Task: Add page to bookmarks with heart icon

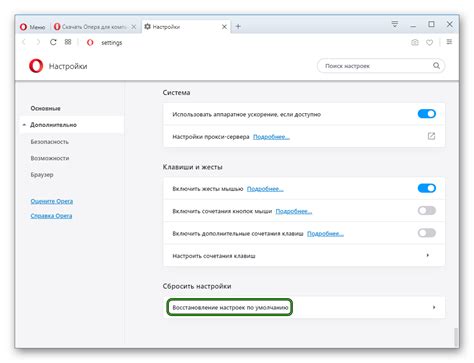Action: tap(430, 42)
